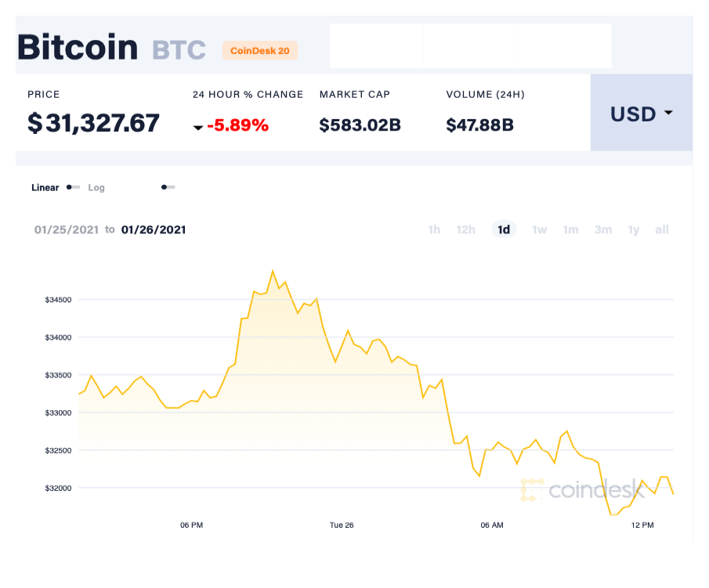This screenshot has width=709, height=588.
Task: Click the price value $31,327.67
Action: 92,123
